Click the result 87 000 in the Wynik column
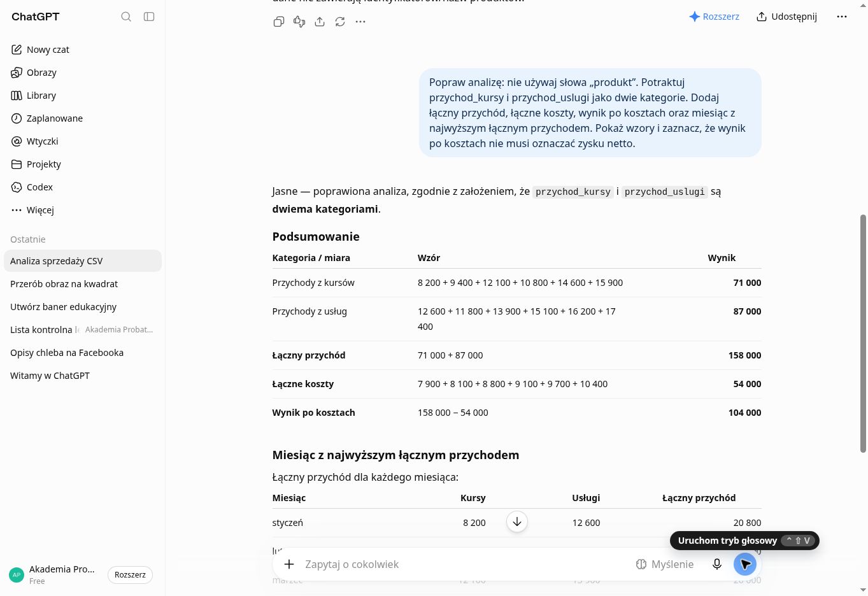 747,311
